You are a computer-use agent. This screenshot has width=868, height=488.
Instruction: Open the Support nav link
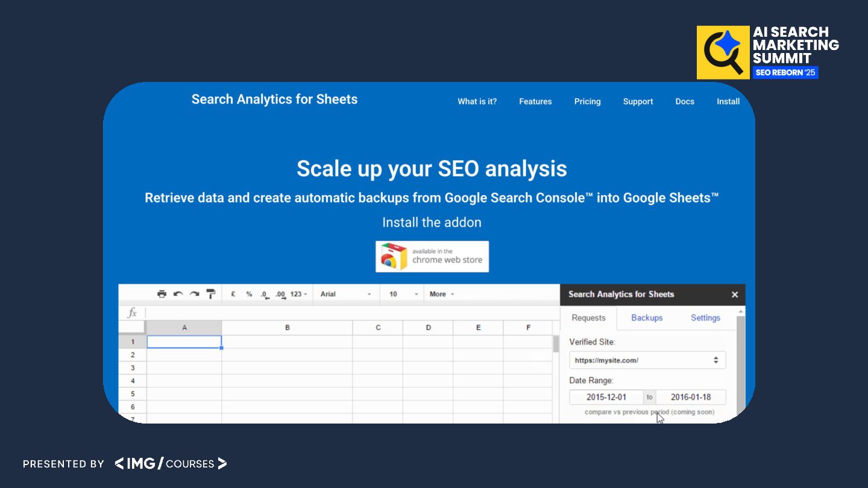(638, 101)
